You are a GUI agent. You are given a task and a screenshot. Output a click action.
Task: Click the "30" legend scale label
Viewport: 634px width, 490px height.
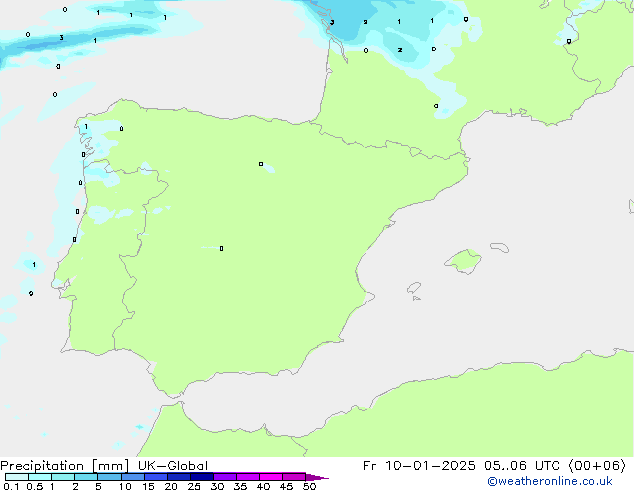(217, 486)
